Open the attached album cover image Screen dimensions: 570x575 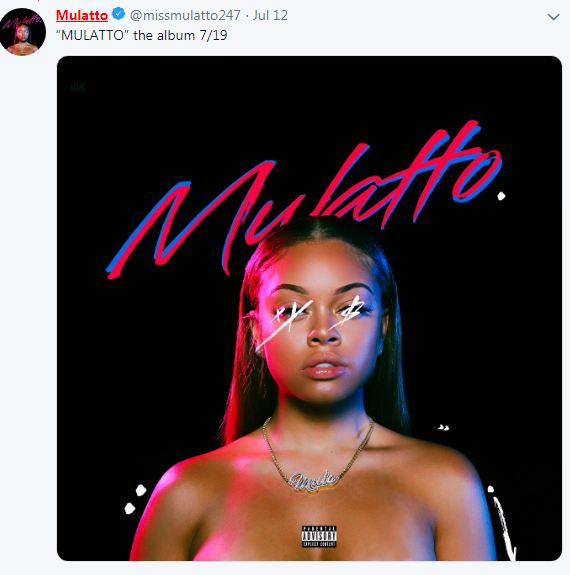[x=309, y=308]
